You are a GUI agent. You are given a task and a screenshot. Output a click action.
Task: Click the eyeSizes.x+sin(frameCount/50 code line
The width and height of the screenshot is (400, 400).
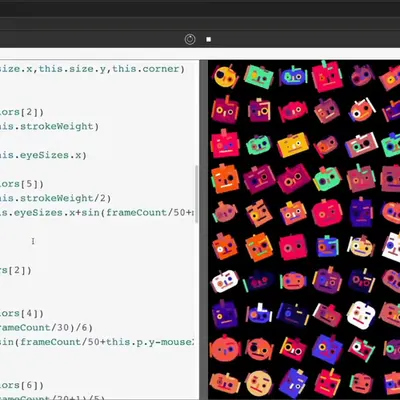(97, 213)
